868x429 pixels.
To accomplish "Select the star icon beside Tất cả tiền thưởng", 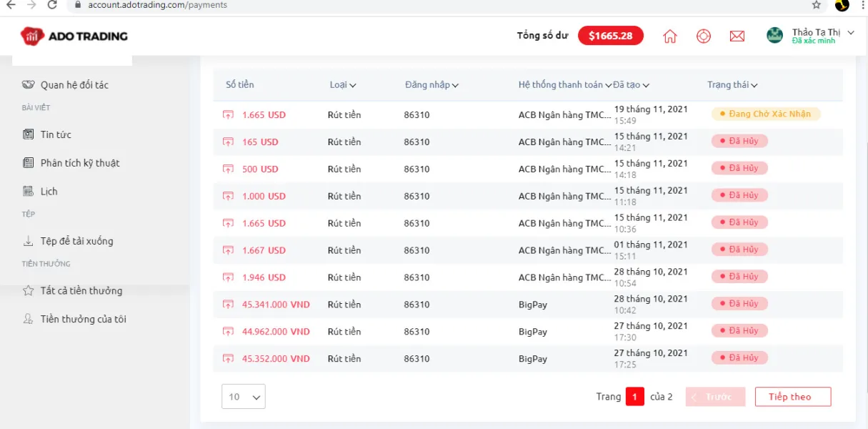I will [x=29, y=291].
